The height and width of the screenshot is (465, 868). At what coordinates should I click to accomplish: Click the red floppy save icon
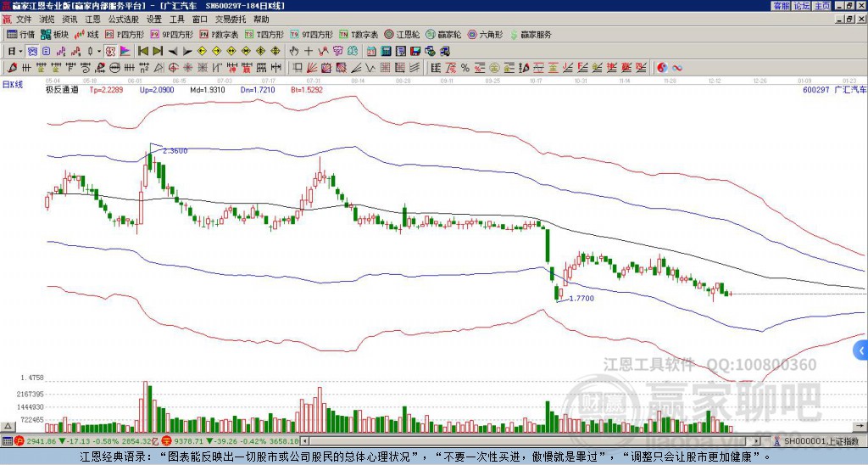(415, 52)
